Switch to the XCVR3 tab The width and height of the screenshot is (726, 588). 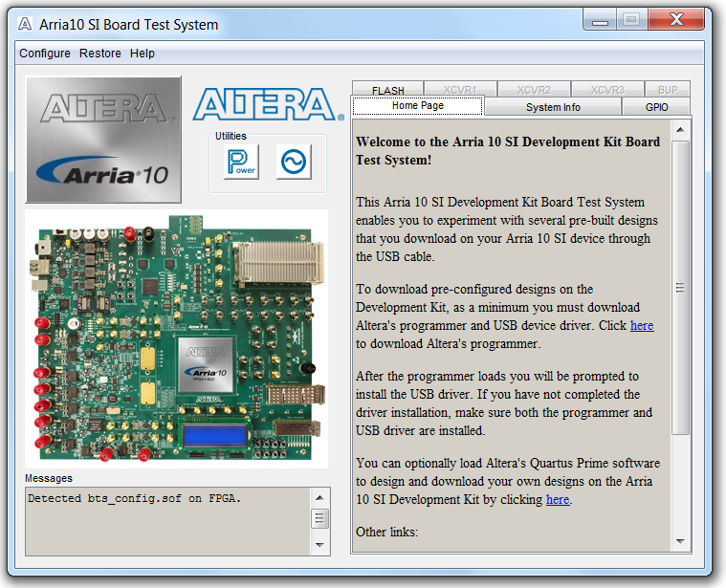pyautogui.click(x=607, y=89)
